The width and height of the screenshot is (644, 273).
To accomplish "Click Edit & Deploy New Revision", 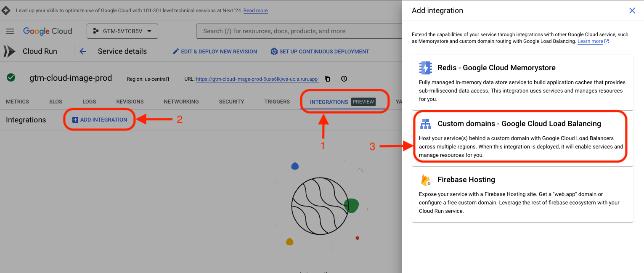I will pyautogui.click(x=215, y=52).
